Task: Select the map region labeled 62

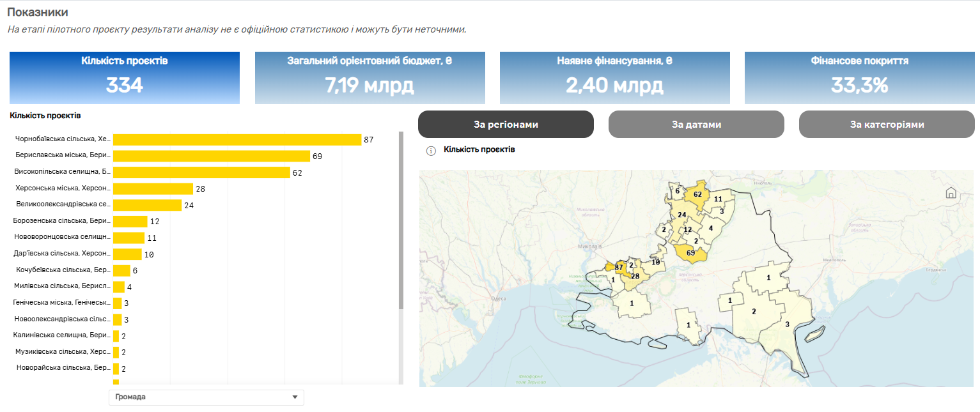Action: tap(697, 194)
